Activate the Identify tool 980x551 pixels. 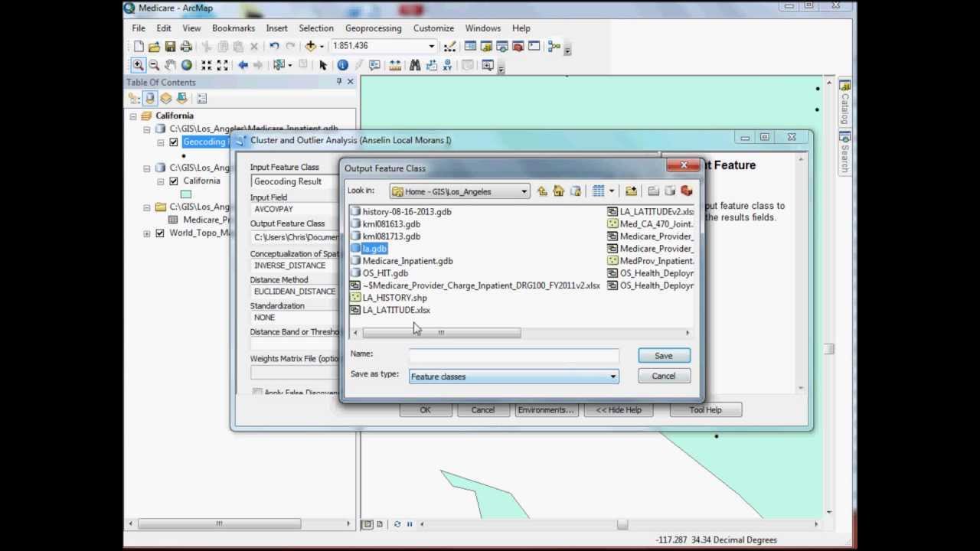(x=342, y=66)
